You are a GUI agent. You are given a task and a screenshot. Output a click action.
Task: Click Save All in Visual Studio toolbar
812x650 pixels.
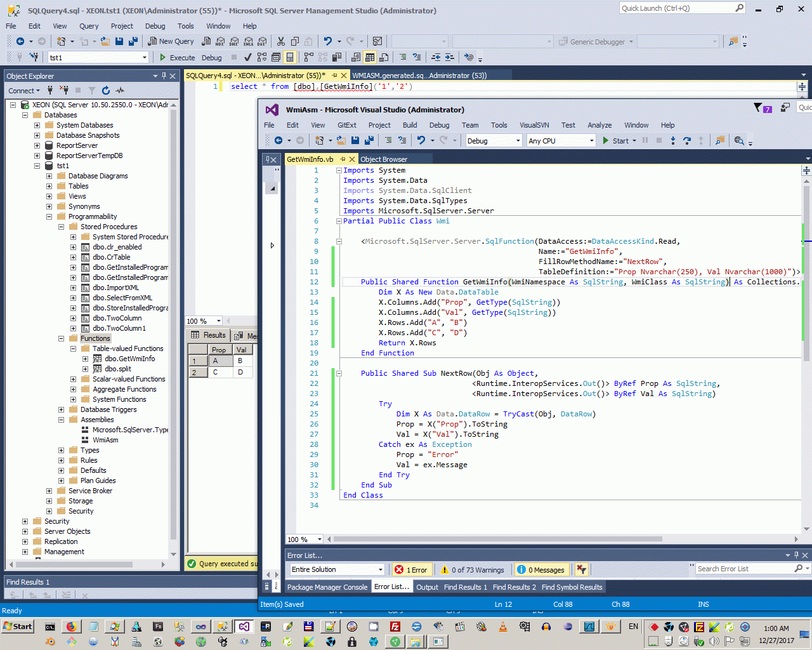pyautogui.click(x=369, y=140)
